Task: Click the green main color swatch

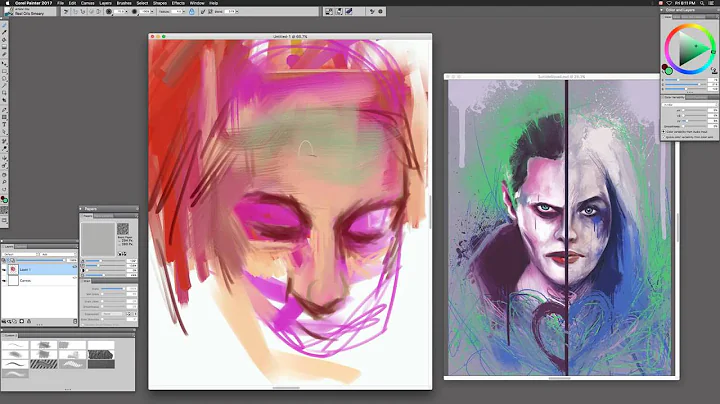Action: (669, 71)
